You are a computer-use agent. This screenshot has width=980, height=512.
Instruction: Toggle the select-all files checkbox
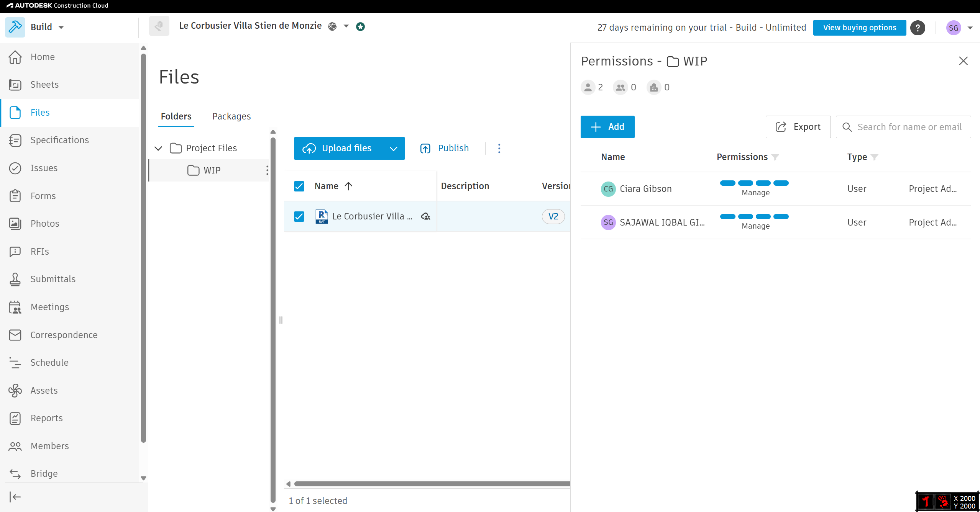click(299, 186)
